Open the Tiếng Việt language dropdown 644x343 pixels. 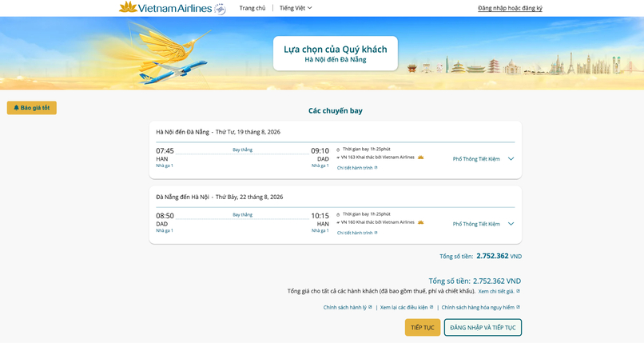click(x=296, y=8)
